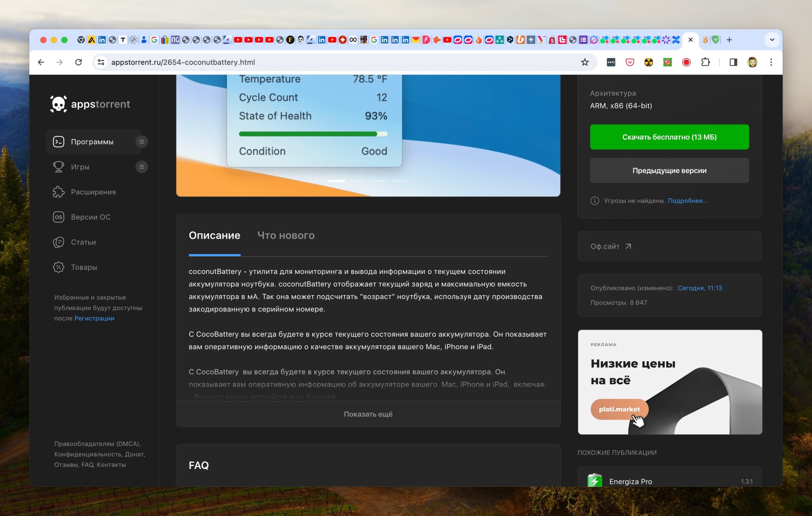Click the red record circle extension icon
812x516 pixels.
coord(687,62)
